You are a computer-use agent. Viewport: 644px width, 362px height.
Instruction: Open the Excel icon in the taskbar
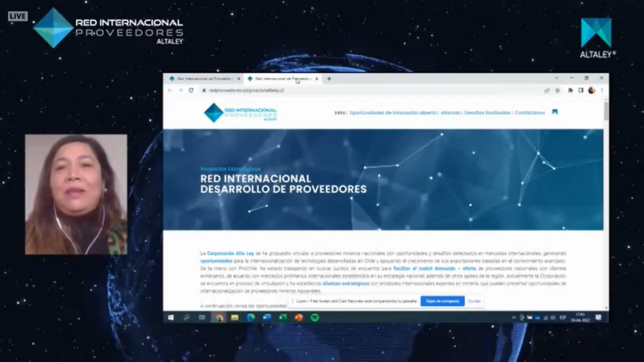coord(283,317)
